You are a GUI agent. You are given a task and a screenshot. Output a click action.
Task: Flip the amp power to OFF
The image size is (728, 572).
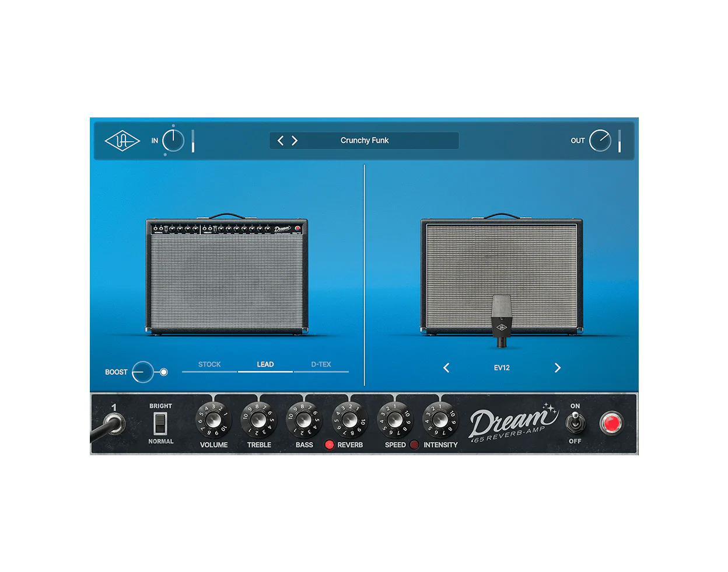pos(575,426)
